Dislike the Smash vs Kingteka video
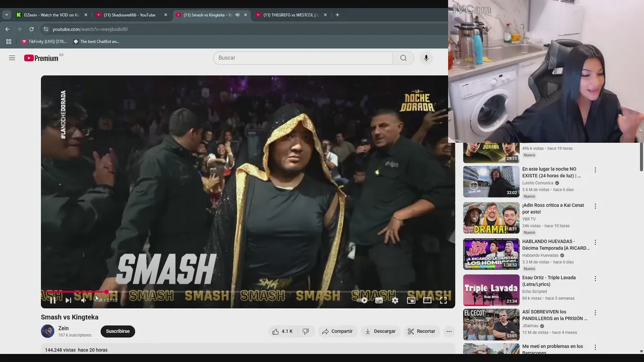 (x=305, y=331)
